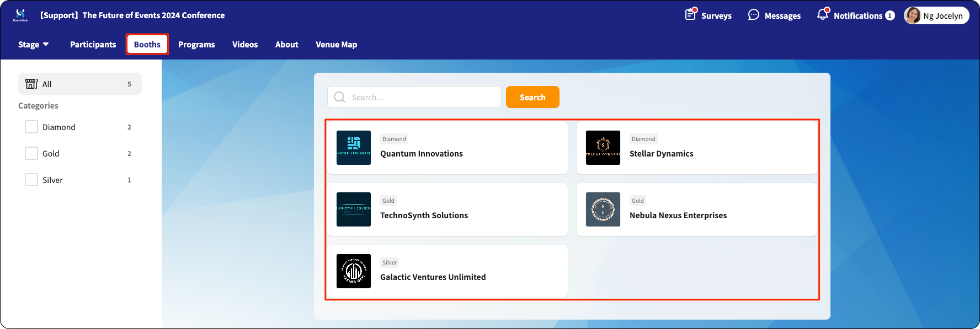
Task: Open the Programs tab
Action: pyautogui.click(x=196, y=45)
